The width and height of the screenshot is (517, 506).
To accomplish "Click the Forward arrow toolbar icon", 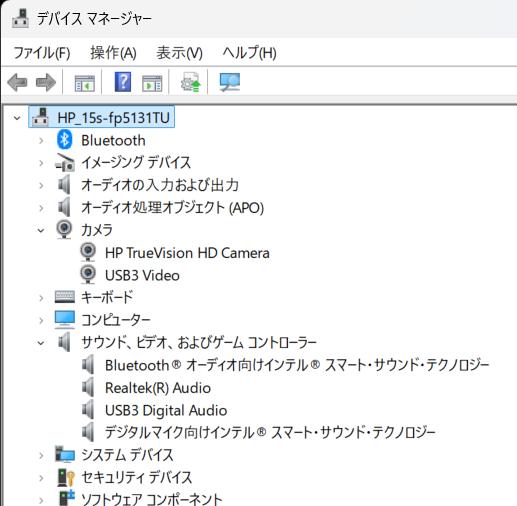I will [x=46, y=82].
